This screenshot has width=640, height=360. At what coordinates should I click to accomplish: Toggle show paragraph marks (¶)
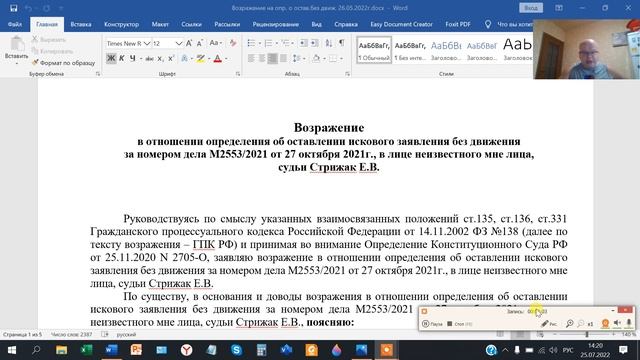pos(342,43)
